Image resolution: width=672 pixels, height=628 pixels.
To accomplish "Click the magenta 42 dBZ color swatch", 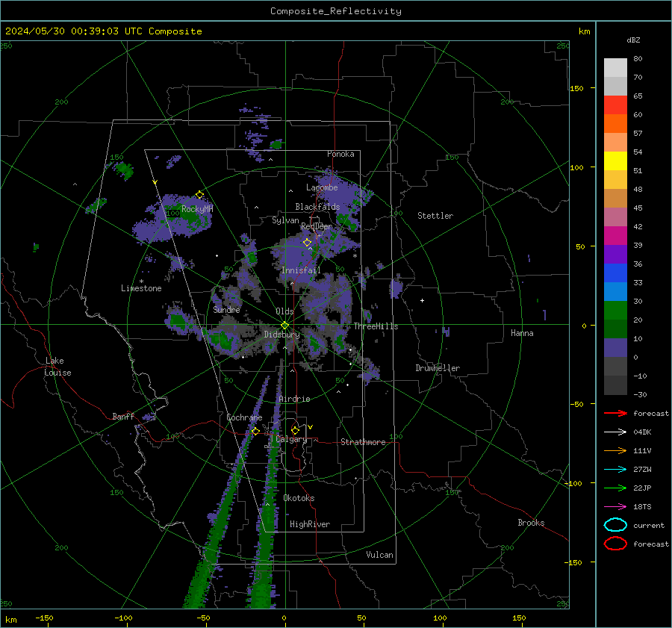I will pyautogui.click(x=615, y=236).
